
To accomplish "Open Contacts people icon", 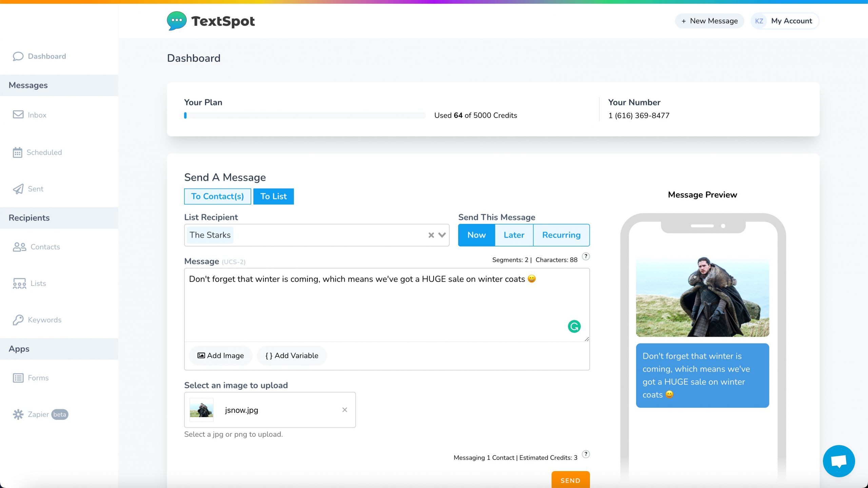I will [x=19, y=247].
